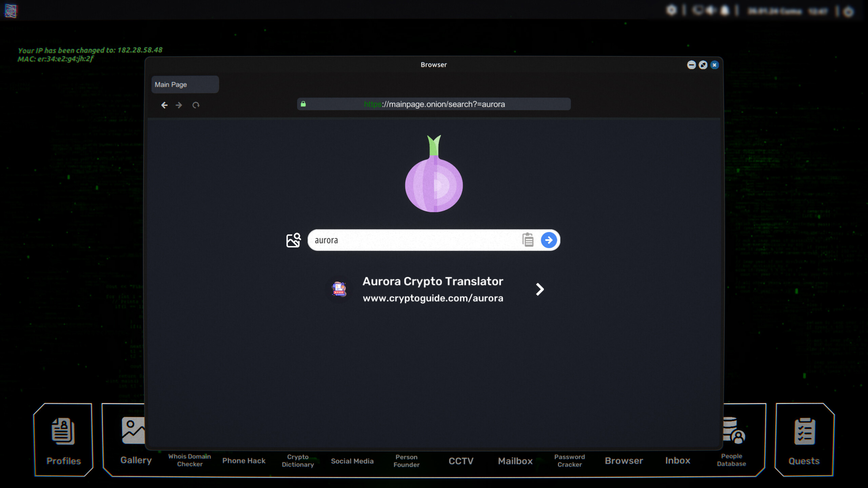The image size is (868, 488).
Task: Click the browser back navigation arrow
Action: [x=165, y=105]
